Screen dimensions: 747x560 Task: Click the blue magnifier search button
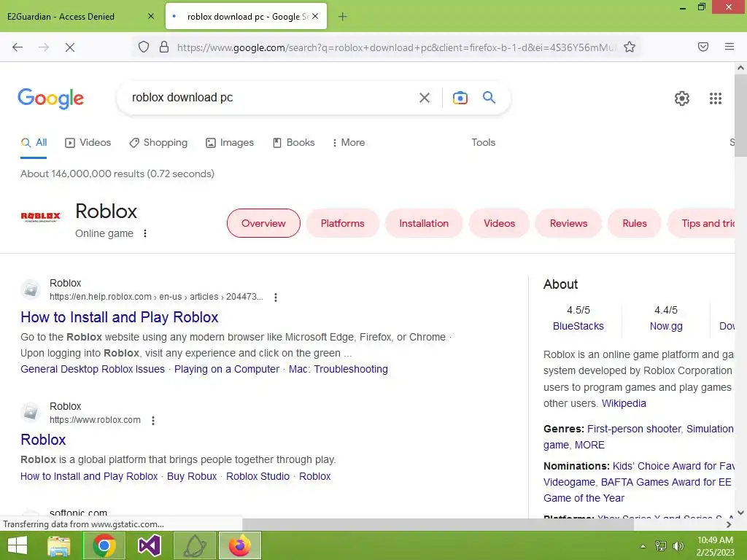(489, 98)
